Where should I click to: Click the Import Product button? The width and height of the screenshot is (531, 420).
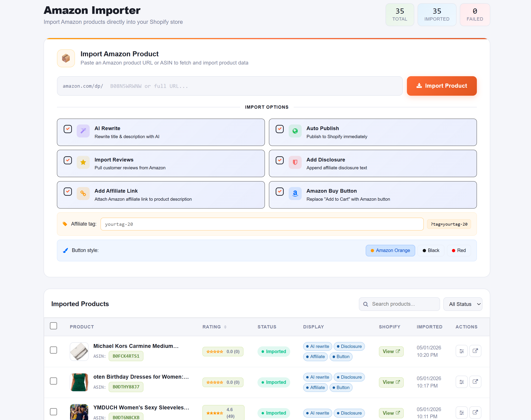pyautogui.click(x=442, y=86)
